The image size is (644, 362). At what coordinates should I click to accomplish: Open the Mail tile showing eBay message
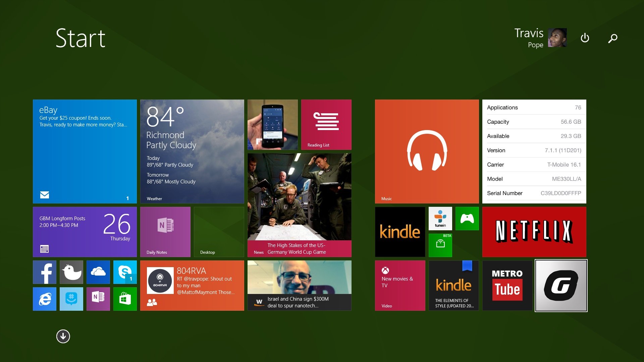tap(85, 152)
